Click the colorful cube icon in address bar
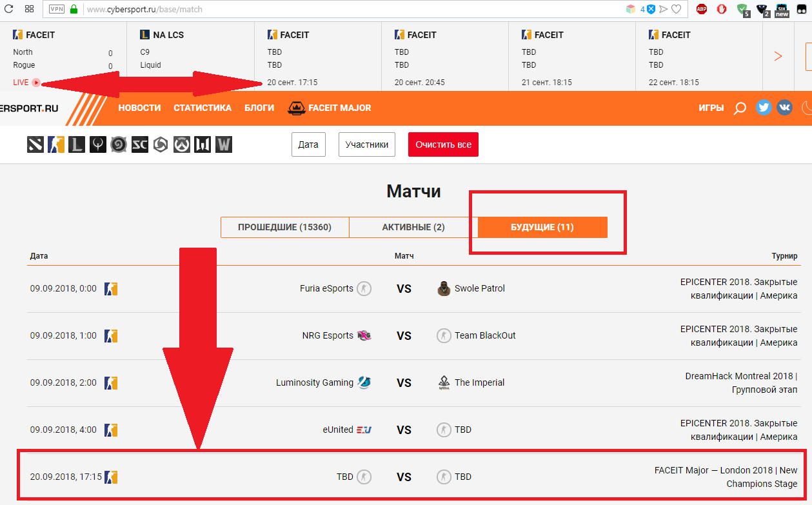The width and height of the screenshot is (812, 505). (x=631, y=9)
